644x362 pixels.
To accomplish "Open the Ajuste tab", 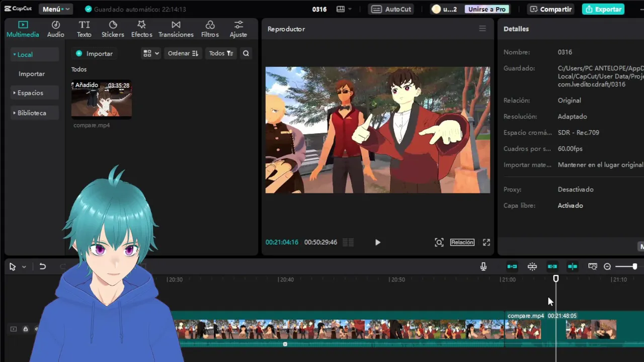I will [x=238, y=29].
